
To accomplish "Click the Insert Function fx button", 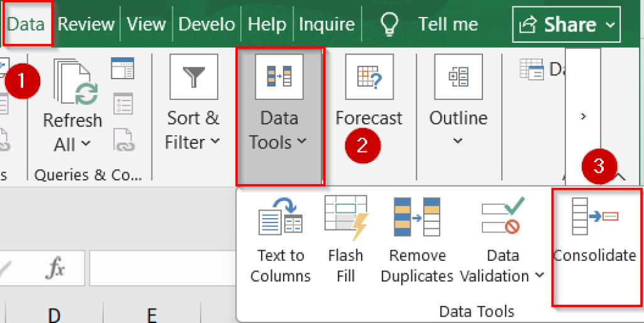I will tap(55, 268).
